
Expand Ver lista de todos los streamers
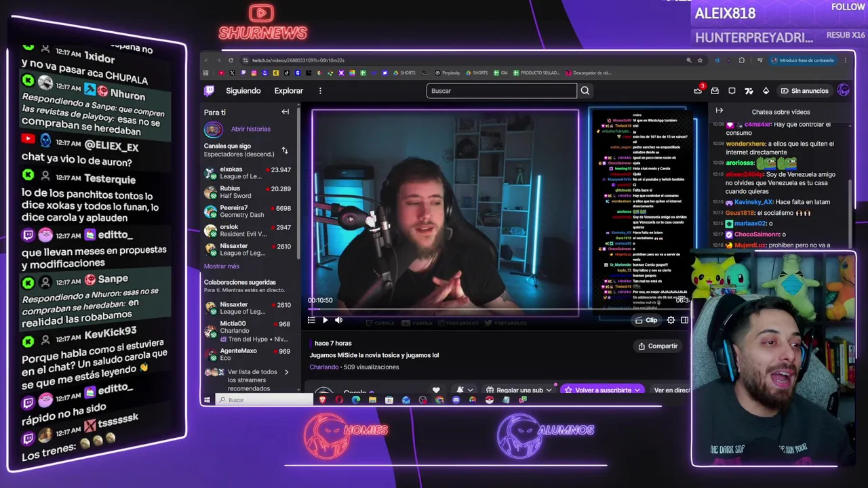point(248,380)
